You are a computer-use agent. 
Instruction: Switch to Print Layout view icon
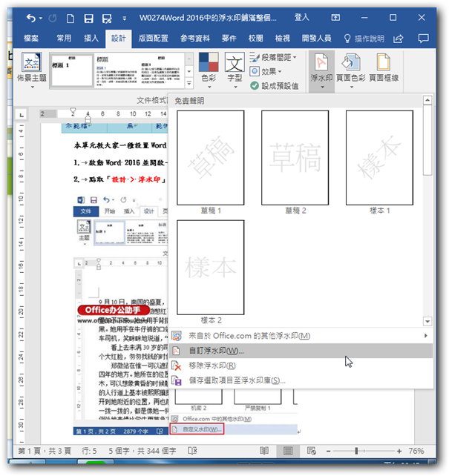[x=288, y=451]
